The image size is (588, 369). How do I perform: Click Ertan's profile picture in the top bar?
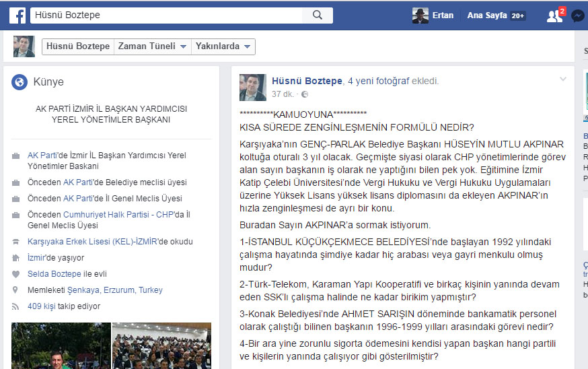pos(420,15)
